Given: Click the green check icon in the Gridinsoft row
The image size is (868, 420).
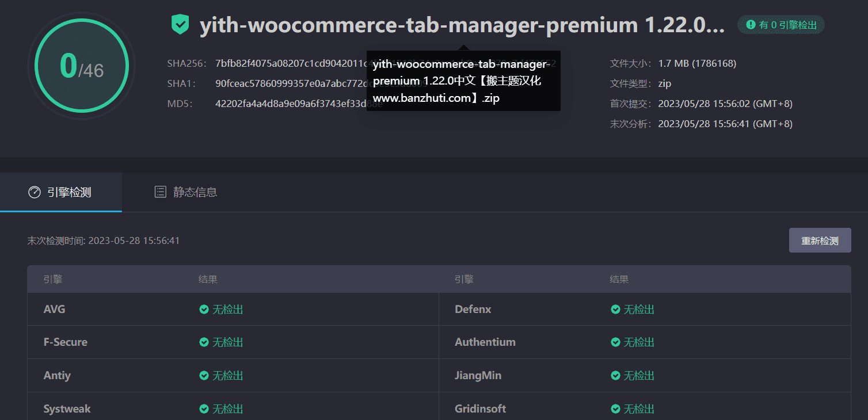Looking at the screenshot, I should 615,409.
